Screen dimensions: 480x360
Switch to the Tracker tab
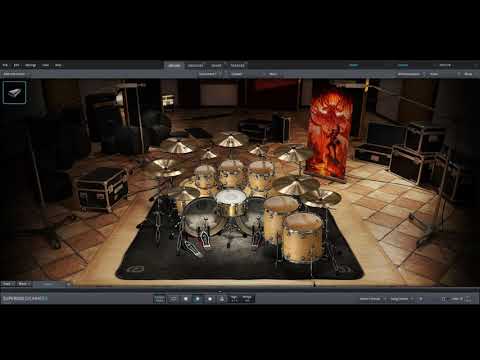237,66
